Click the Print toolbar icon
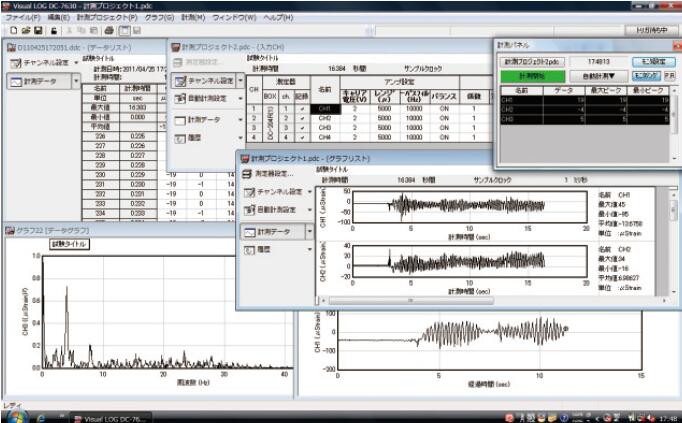The width and height of the screenshot is (682, 423). click(x=108, y=31)
